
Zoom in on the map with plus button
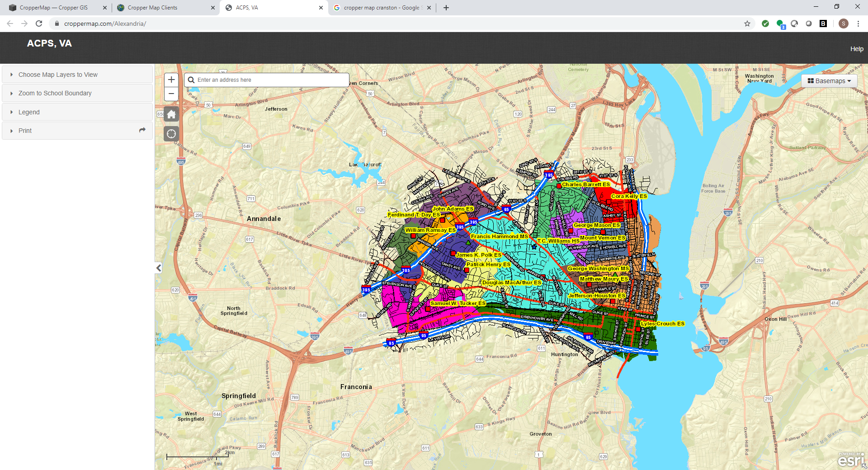coord(171,80)
